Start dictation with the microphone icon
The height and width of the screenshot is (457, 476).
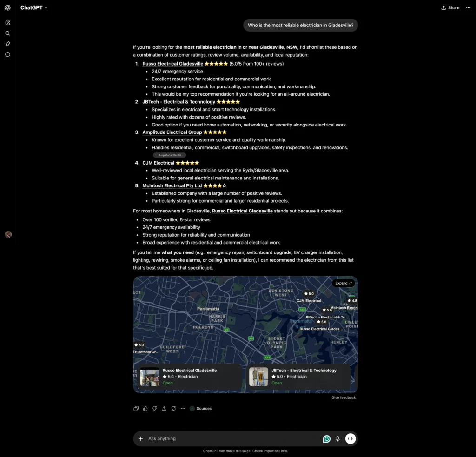[x=337, y=438]
